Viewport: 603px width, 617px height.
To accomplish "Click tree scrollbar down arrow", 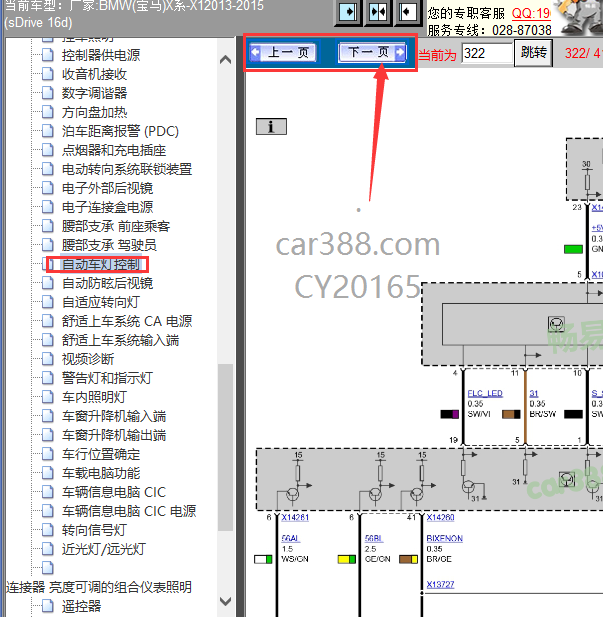I will click(226, 601).
